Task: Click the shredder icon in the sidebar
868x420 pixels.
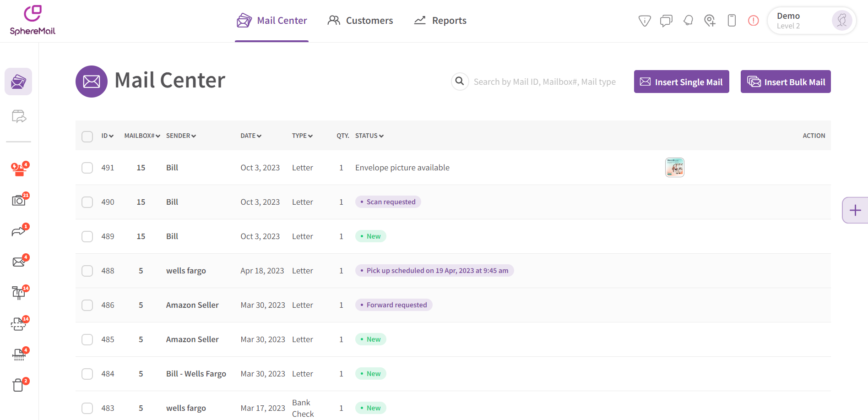Action: point(18,355)
